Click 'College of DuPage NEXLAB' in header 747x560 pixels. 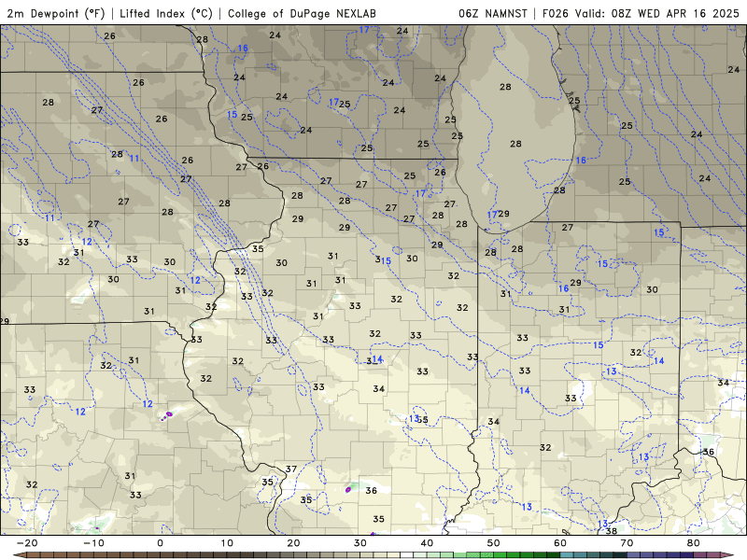click(302, 13)
